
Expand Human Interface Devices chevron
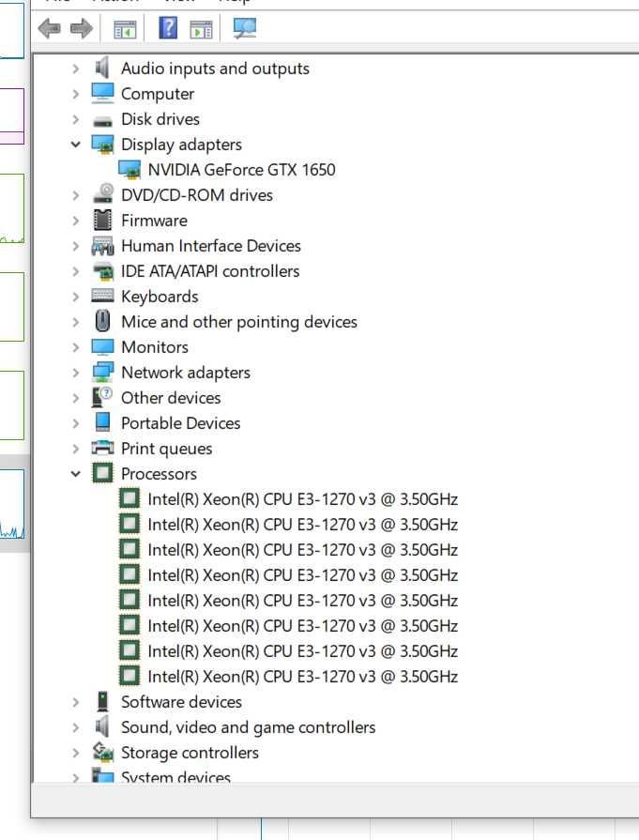click(x=75, y=246)
